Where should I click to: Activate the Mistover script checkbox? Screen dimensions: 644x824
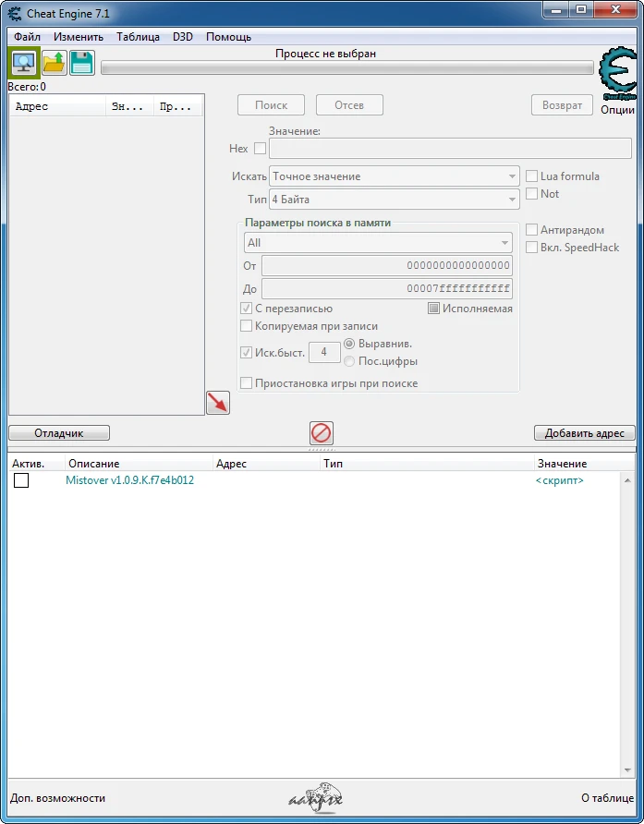[x=21, y=480]
